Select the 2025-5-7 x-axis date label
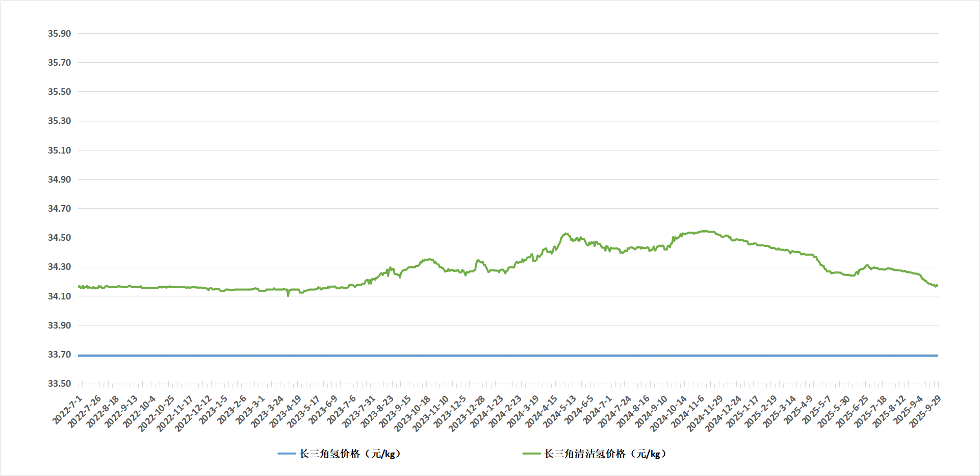 click(x=817, y=410)
